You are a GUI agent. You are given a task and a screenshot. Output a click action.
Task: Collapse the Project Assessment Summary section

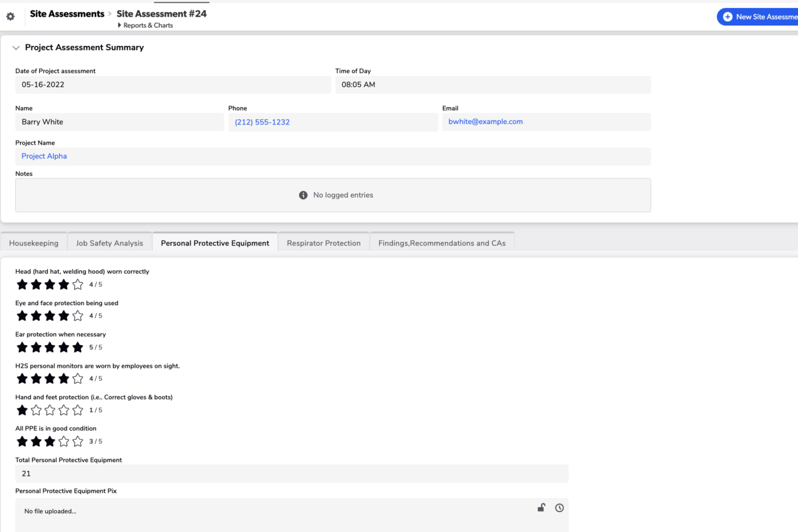(16, 47)
